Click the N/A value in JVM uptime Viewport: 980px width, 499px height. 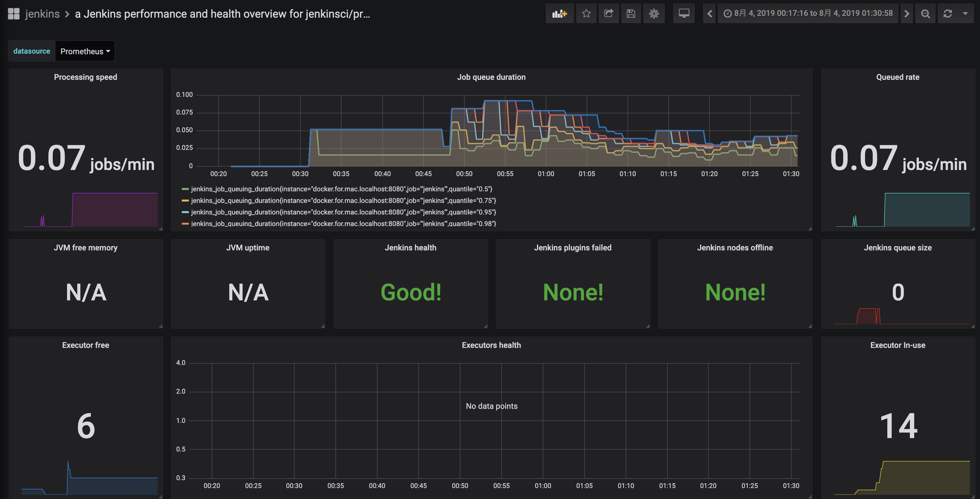(x=248, y=292)
